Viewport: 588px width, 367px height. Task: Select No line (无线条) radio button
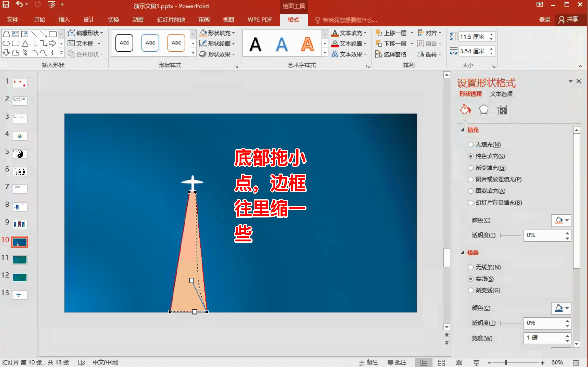471,267
